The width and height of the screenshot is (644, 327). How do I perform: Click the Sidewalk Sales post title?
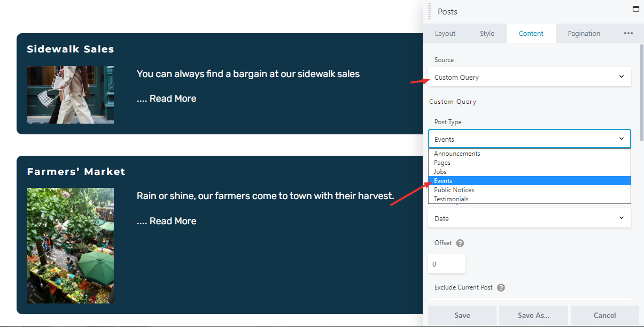click(x=71, y=49)
